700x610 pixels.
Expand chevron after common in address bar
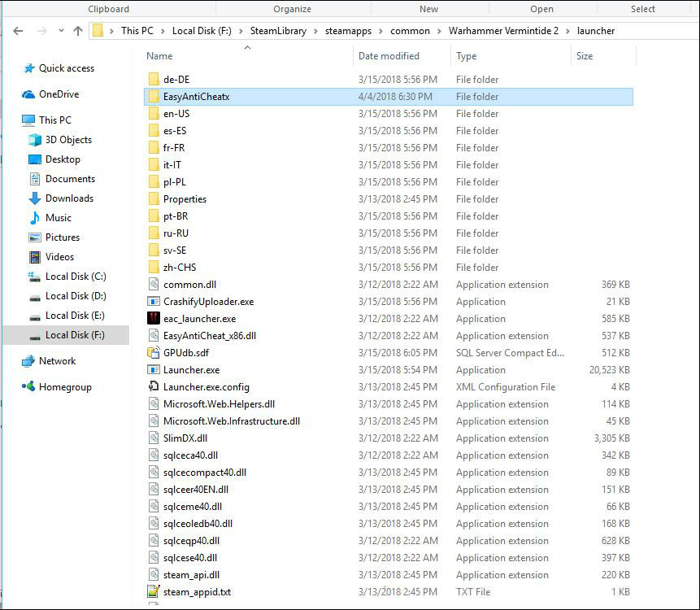pyautogui.click(x=439, y=31)
